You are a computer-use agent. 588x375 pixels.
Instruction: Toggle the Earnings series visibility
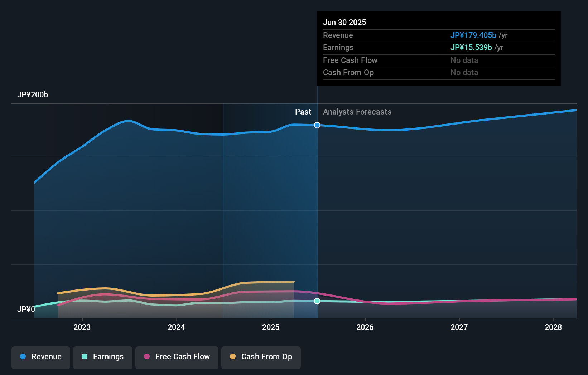103,357
